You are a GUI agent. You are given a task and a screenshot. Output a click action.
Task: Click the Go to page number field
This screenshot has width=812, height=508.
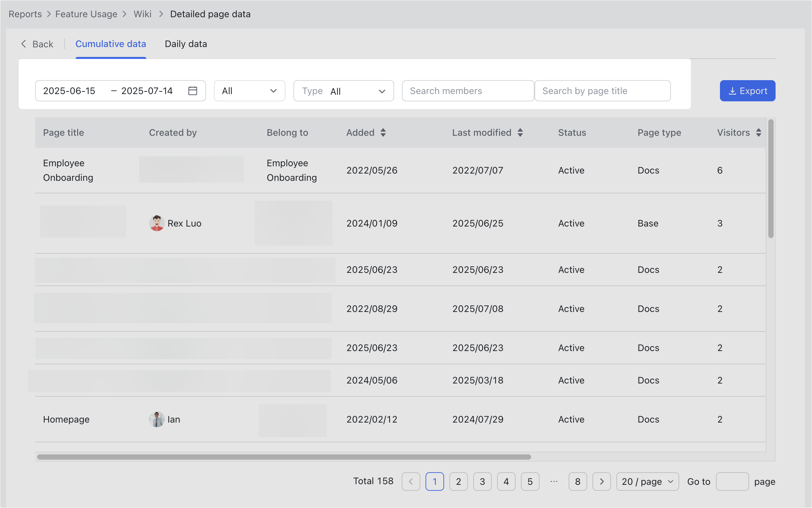tap(732, 482)
